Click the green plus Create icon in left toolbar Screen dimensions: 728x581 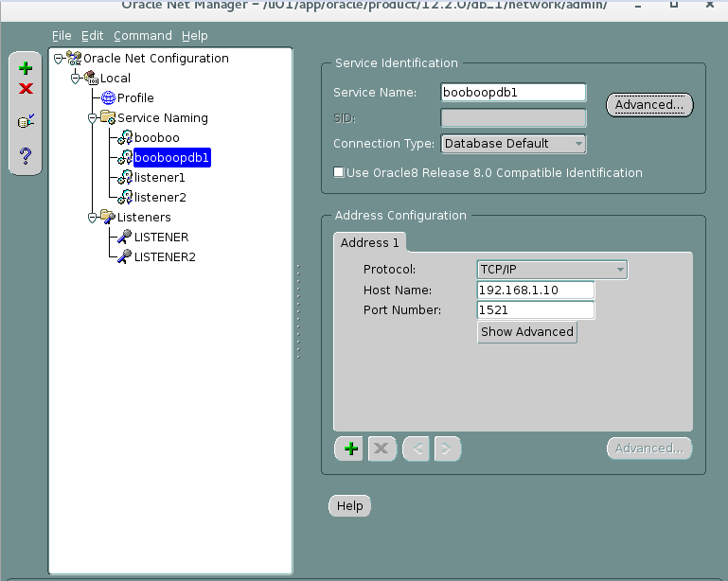click(26, 68)
